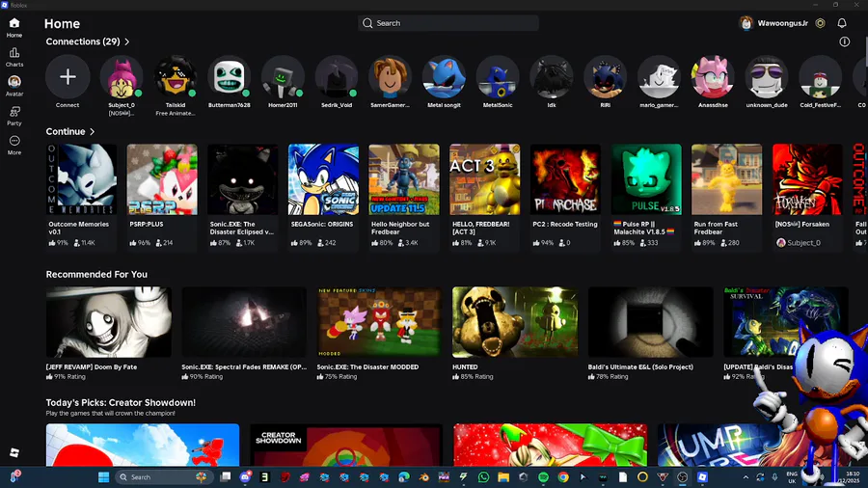The height and width of the screenshot is (488, 868).
Task: Click the info circle icon
Action: click(x=844, y=41)
